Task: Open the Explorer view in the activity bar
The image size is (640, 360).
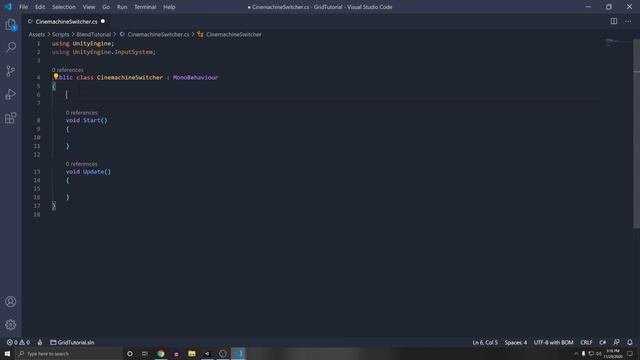Action: click(x=11, y=25)
